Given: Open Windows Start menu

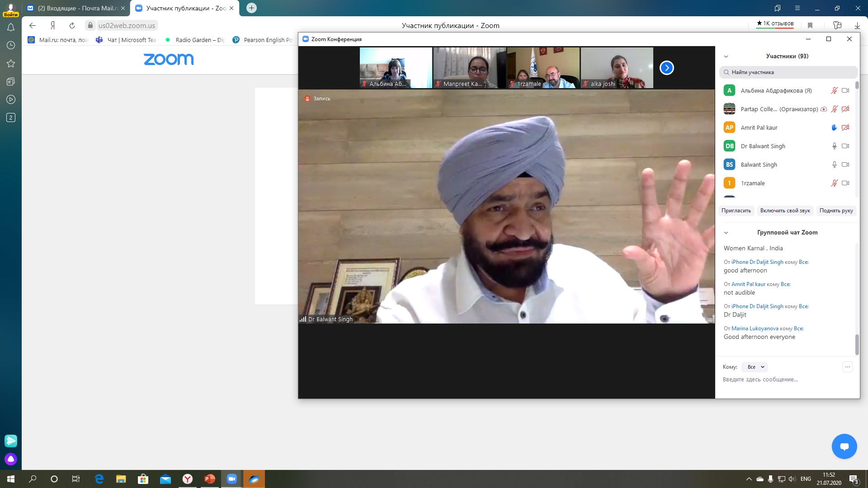Looking at the screenshot, I should point(11,479).
